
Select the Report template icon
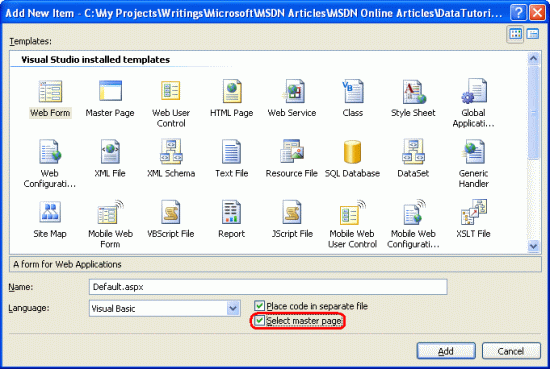point(231,212)
